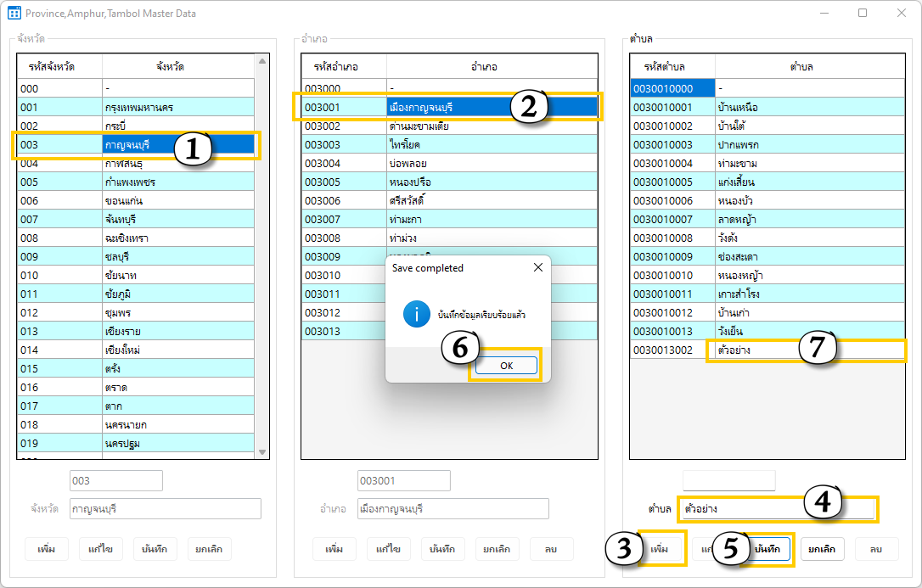The height and width of the screenshot is (588, 922).
Task: Click the amphur code field showing 003001
Action: 403,480
